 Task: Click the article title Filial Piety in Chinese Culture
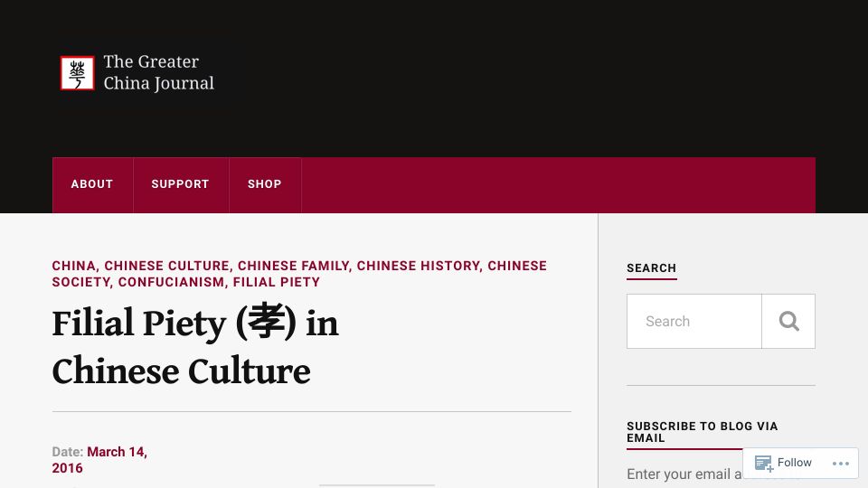coord(195,347)
